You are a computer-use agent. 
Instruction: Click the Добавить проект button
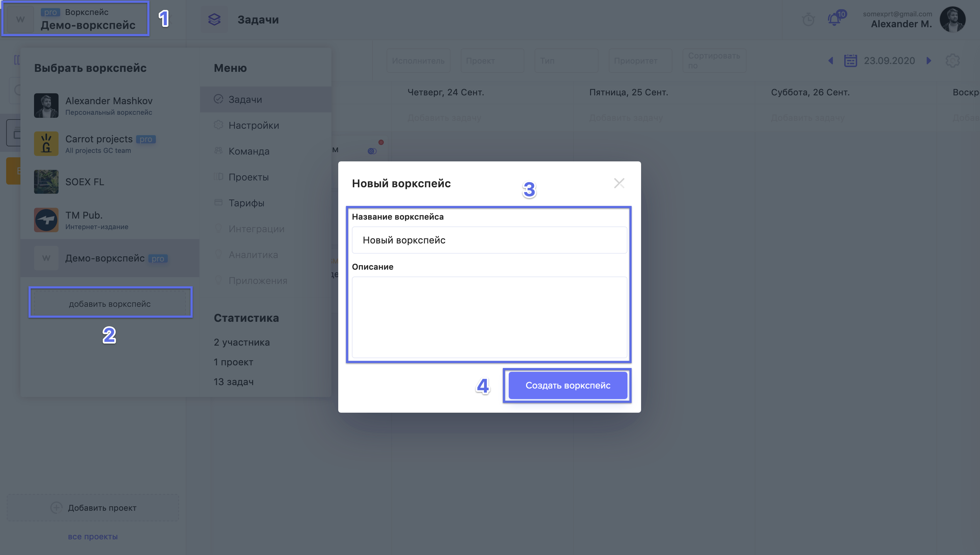click(x=93, y=508)
